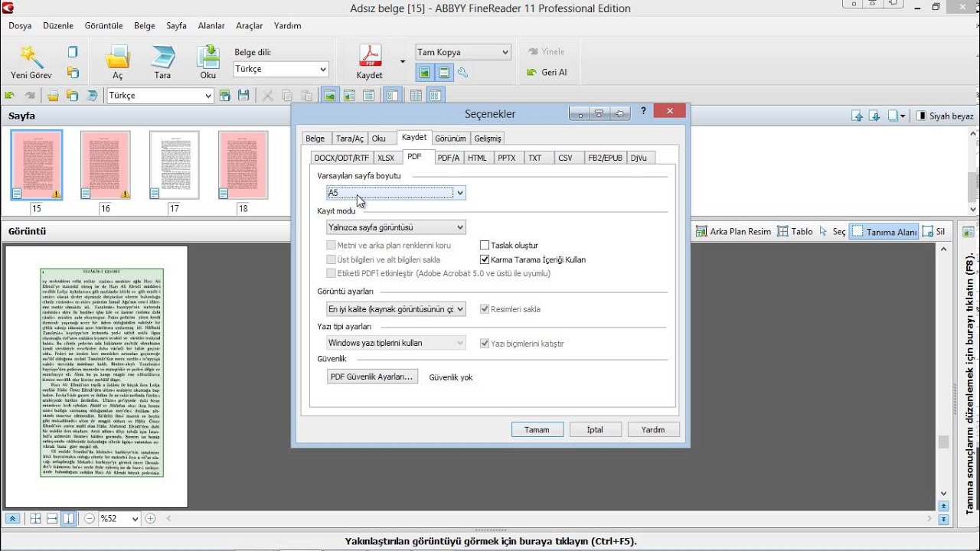Switch to the Gelişmiş tab
This screenshot has width=980, height=551.
488,139
